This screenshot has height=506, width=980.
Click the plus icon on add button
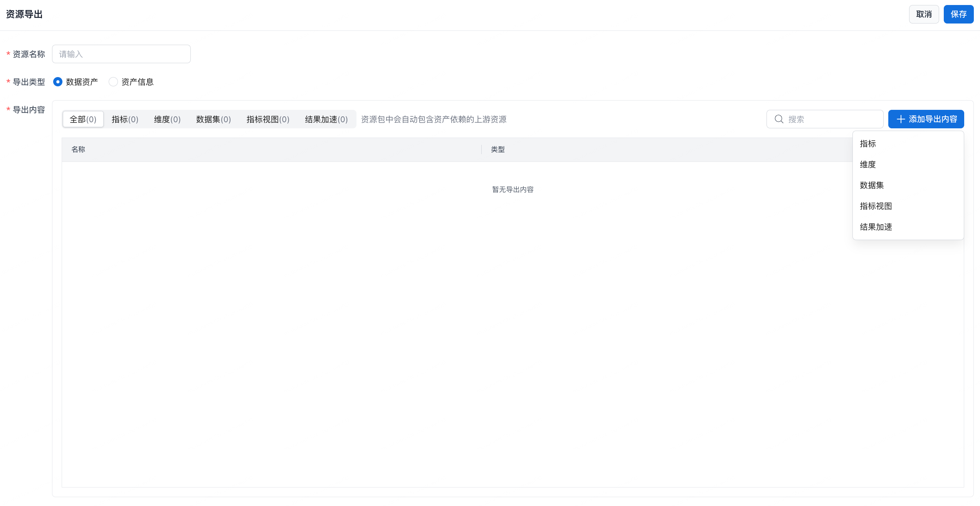(901, 119)
